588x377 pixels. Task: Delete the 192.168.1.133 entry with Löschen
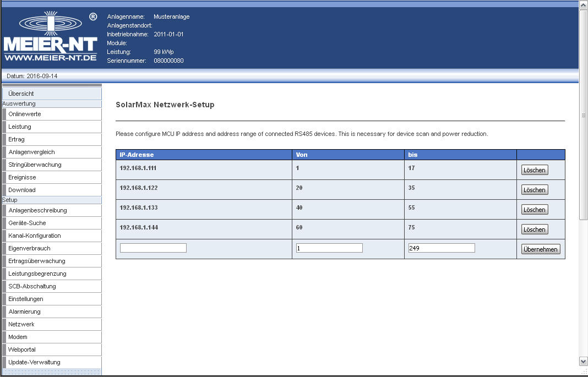(535, 210)
